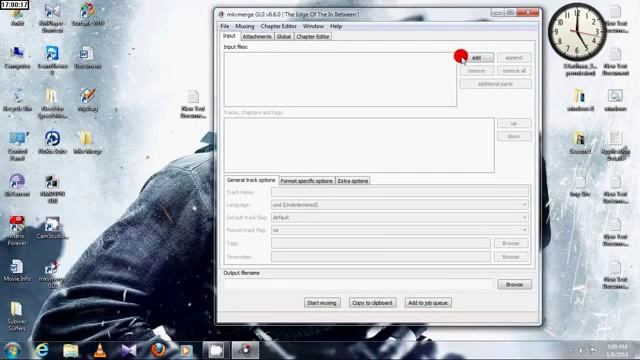Open VLC media player from the taskbar
This screenshot has width=640, height=360.
[100, 350]
